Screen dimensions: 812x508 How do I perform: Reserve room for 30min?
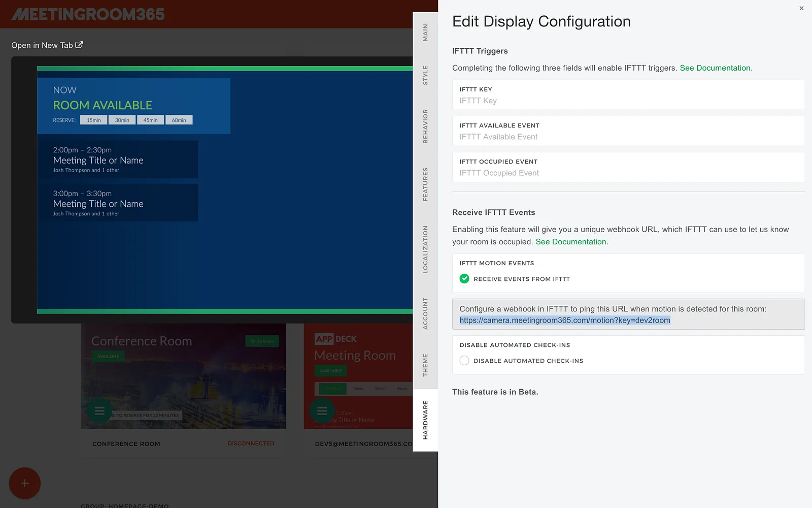[x=122, y=120]
